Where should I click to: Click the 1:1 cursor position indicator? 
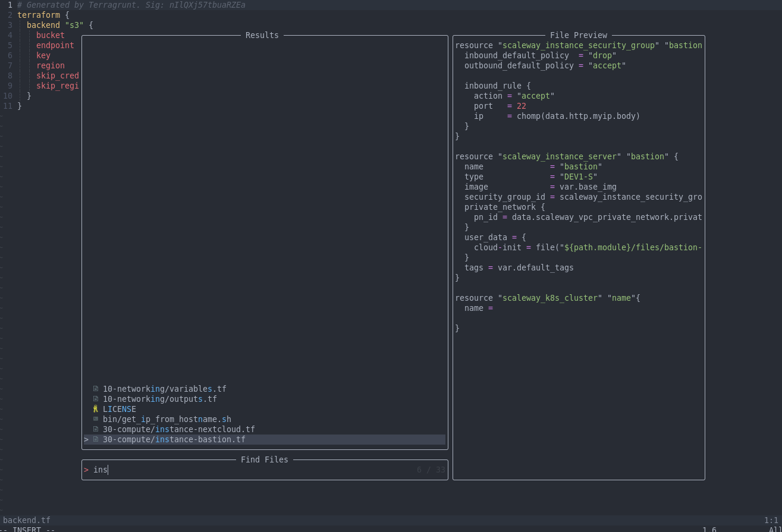click(x=771, y=520)
